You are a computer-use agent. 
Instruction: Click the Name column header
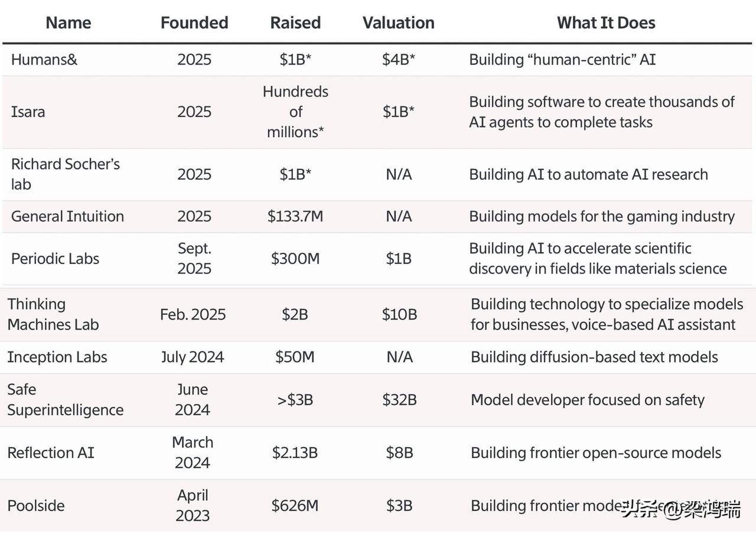[x=69, y=23]
